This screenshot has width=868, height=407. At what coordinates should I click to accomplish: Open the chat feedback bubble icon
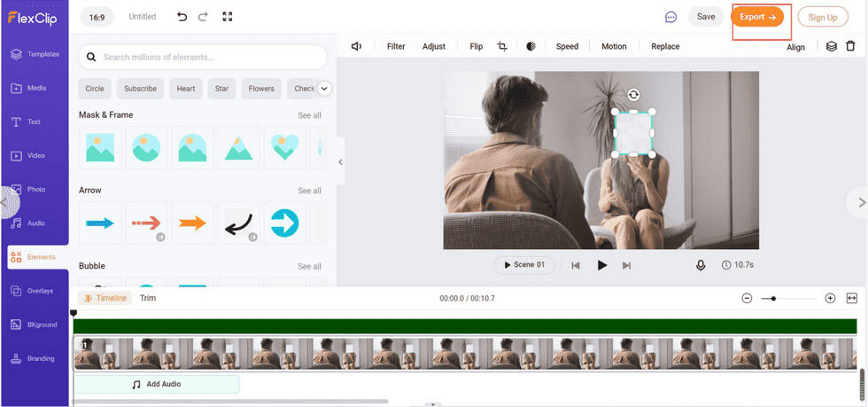(671, 17)
